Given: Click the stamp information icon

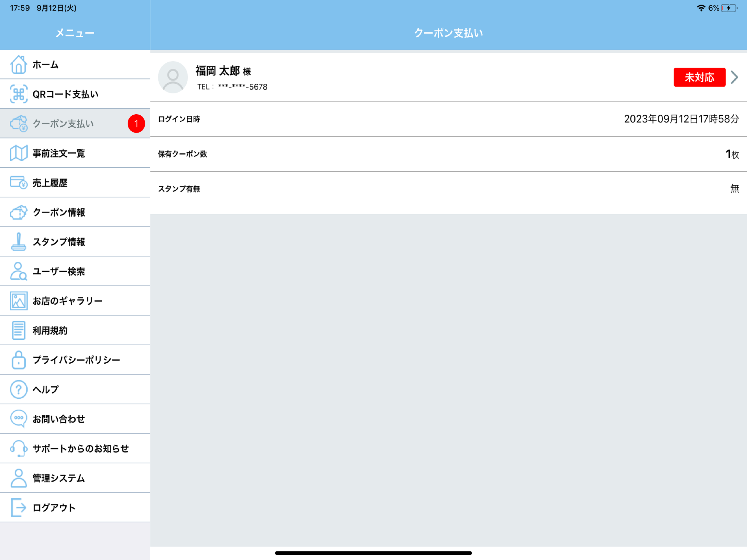Looking at the screenshot, I should (19, 241).
